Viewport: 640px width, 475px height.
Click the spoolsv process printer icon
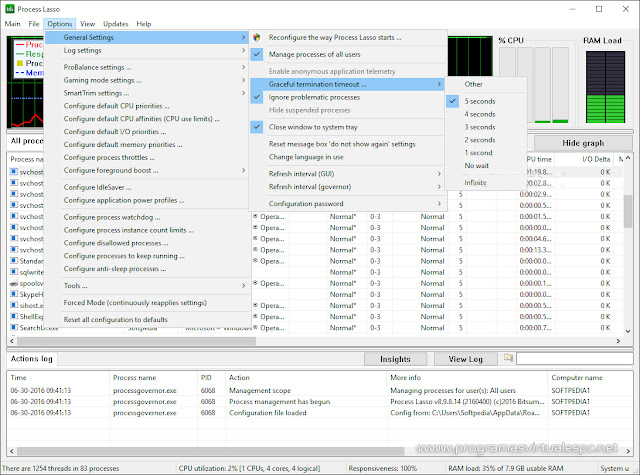tap(14, 283)
